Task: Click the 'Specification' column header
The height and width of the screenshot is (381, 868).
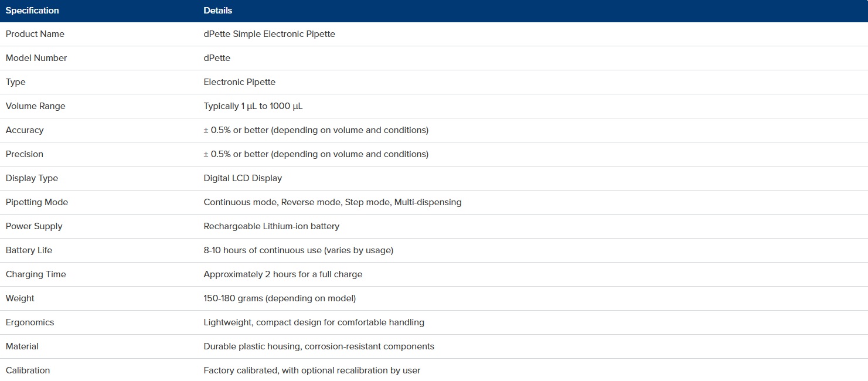Action: coord(32,11)
